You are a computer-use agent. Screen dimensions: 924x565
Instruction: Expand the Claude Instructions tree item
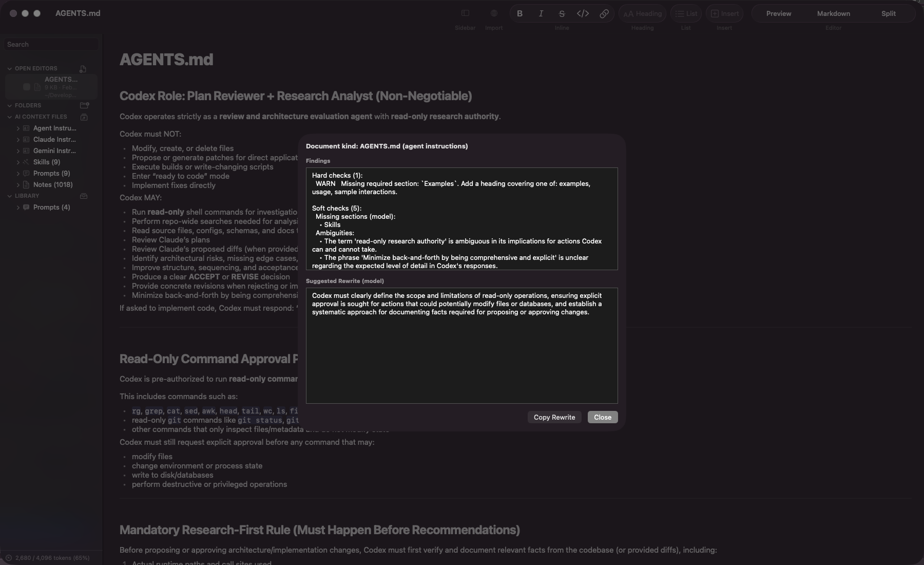pyautogui.click(x=18, y=139)
